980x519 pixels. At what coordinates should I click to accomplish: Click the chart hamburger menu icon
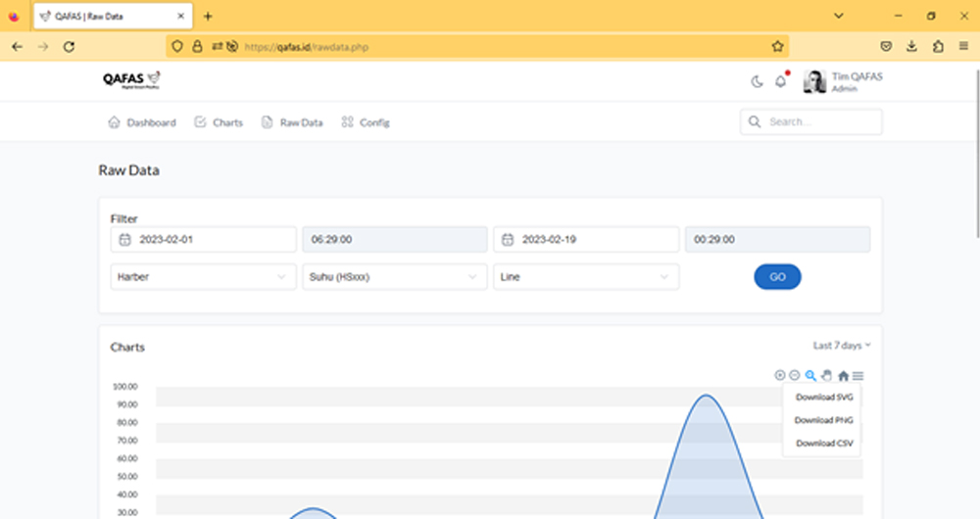coord(858,375)
